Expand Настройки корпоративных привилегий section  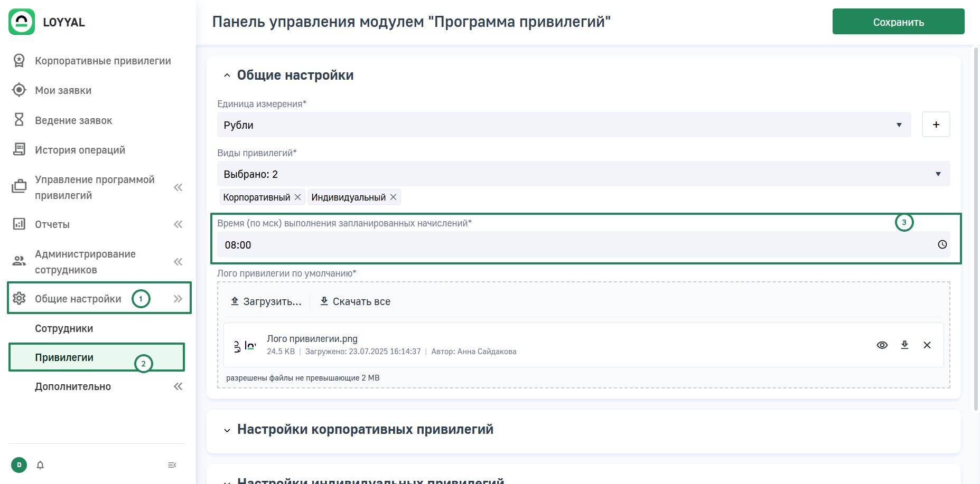point(365,430)
